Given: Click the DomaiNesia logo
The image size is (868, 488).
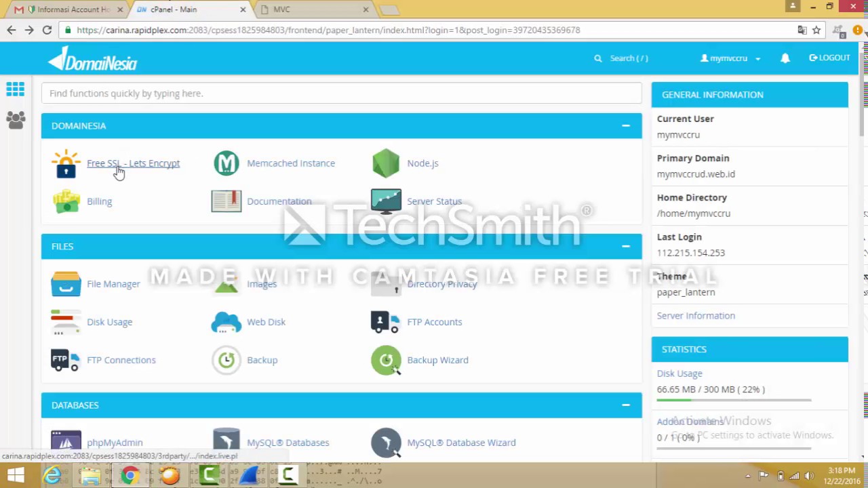Looking at the screenshot, I should [93, 59].
